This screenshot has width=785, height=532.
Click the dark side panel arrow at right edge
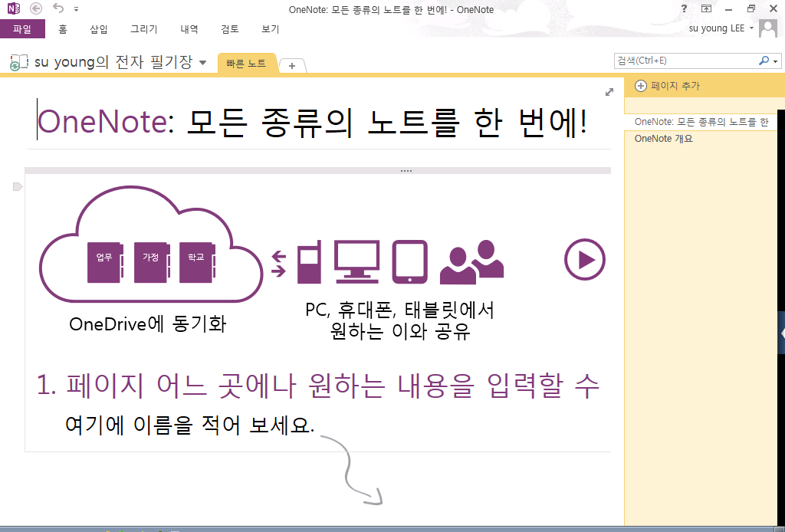[781, 333]
